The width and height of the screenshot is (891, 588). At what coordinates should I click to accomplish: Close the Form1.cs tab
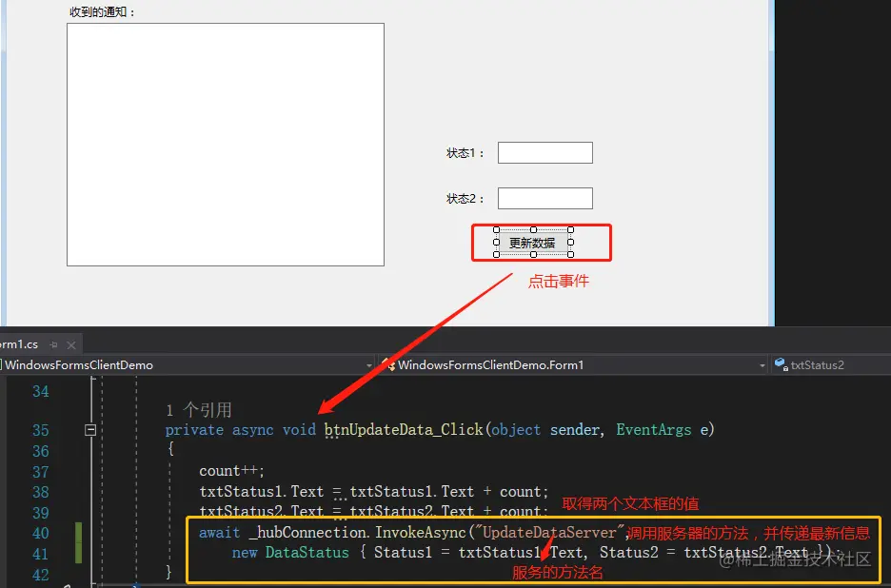click(x=71, y=344)
